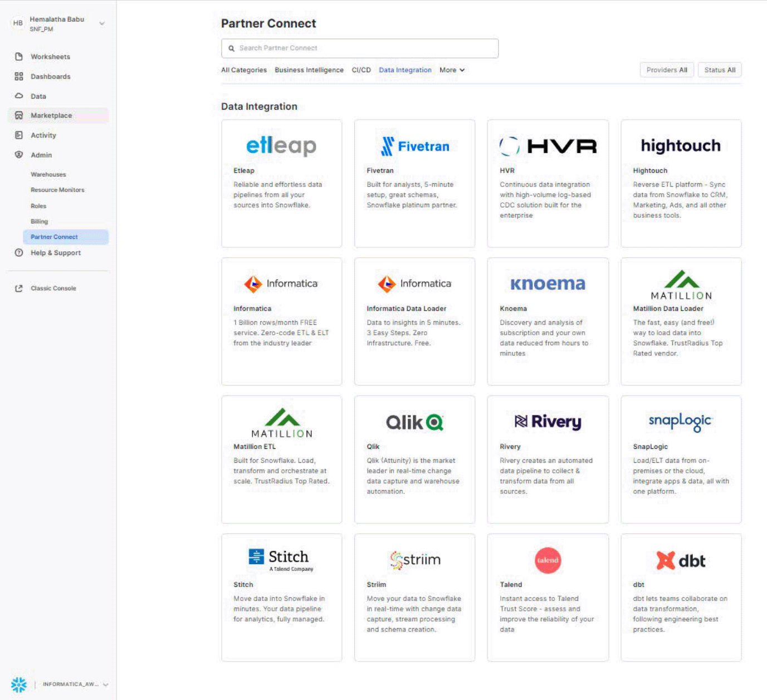Click the Data cloud icon
Screen dimensions: 767x700
pos(19,96)
